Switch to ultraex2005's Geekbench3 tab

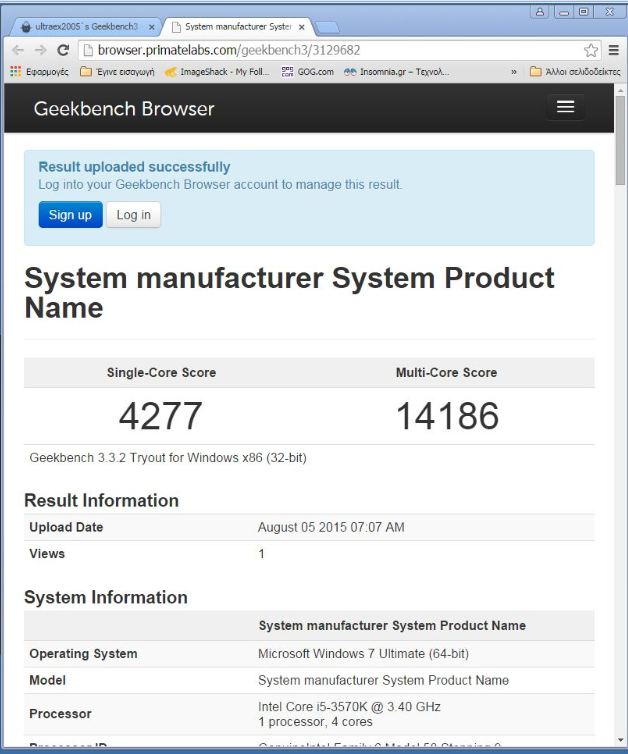click(86, 27)
